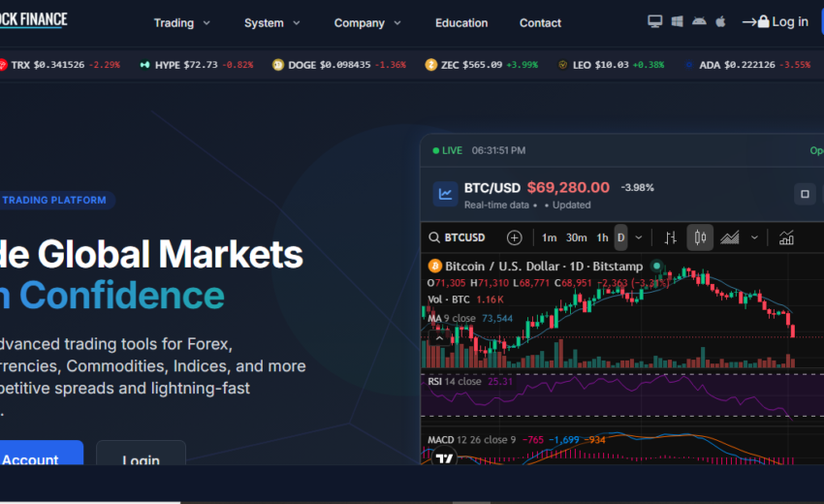Expand the System navigation menu
The image size is (824, 504).
coord(271,23)
